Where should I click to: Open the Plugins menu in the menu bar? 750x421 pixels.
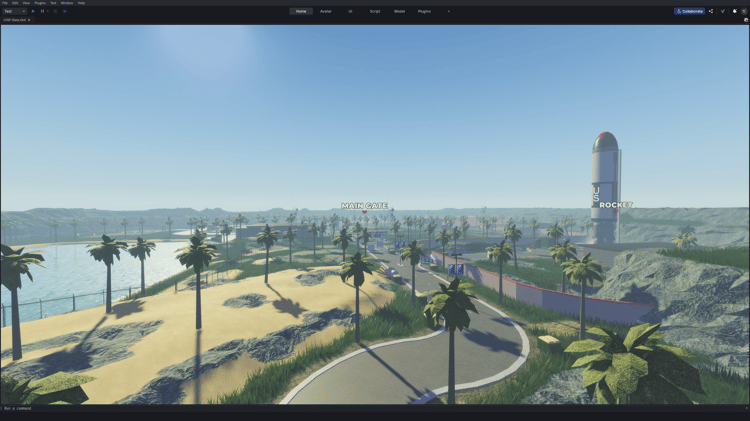[x=40, y=3]
